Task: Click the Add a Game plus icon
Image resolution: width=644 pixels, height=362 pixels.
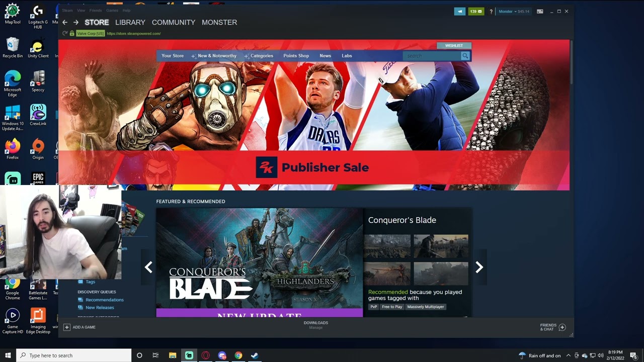Action: pos(66,327)
